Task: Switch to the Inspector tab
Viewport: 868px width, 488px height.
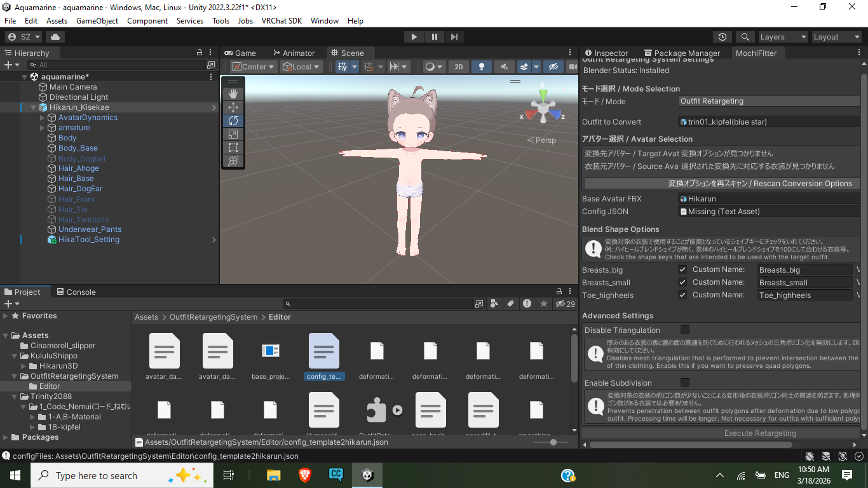Action: coord(606,53)
